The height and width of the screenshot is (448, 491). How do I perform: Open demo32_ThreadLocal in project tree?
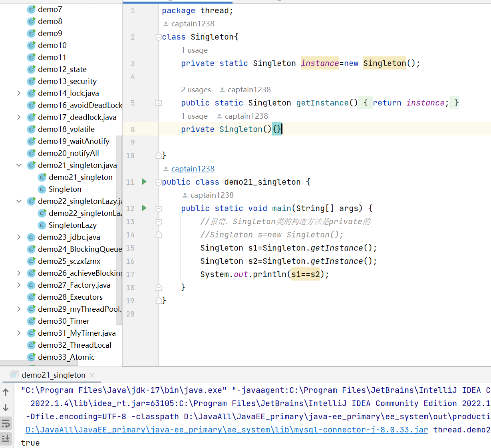(x=74, y=345)
